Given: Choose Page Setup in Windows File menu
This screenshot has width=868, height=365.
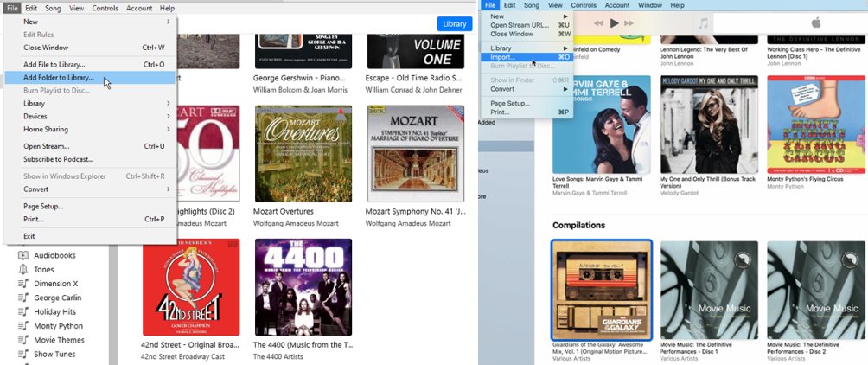Looking at the screenshot, I should [x=90, y=206].
